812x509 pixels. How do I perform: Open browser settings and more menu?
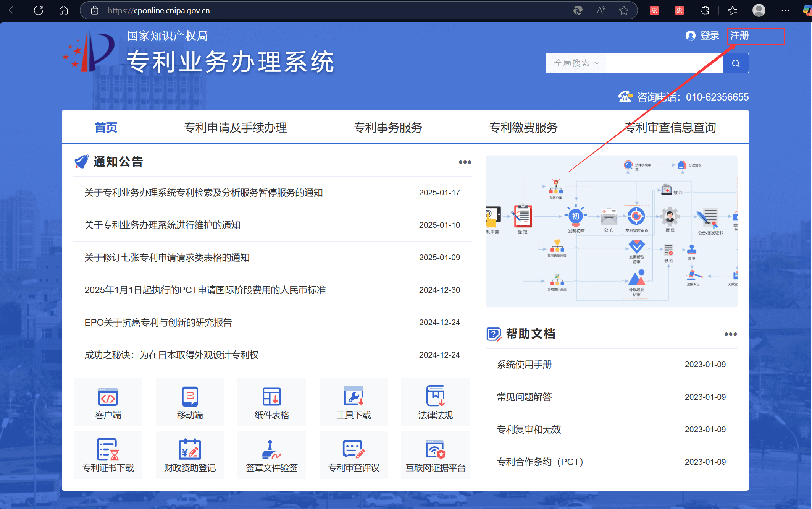pos(785,10)
